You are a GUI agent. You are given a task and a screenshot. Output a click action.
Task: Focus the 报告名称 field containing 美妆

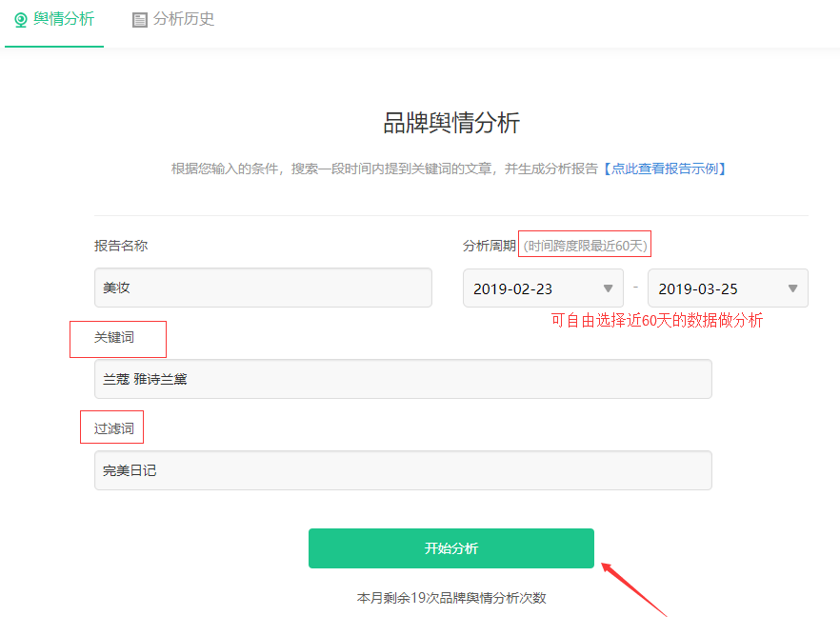[263, 288]
